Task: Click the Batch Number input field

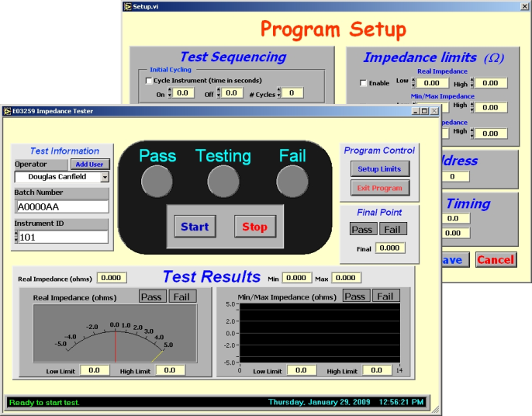Action: pyautogui.click(x=63, y=206)
